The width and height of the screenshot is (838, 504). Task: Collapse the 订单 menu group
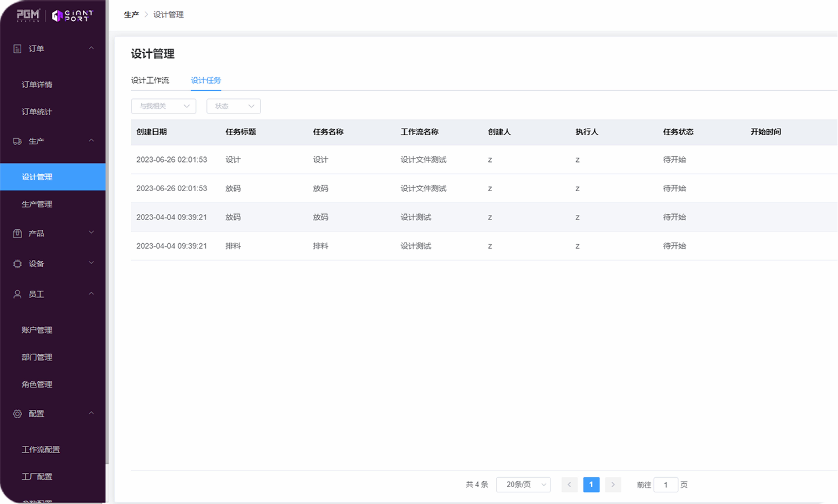coord(91,48)
